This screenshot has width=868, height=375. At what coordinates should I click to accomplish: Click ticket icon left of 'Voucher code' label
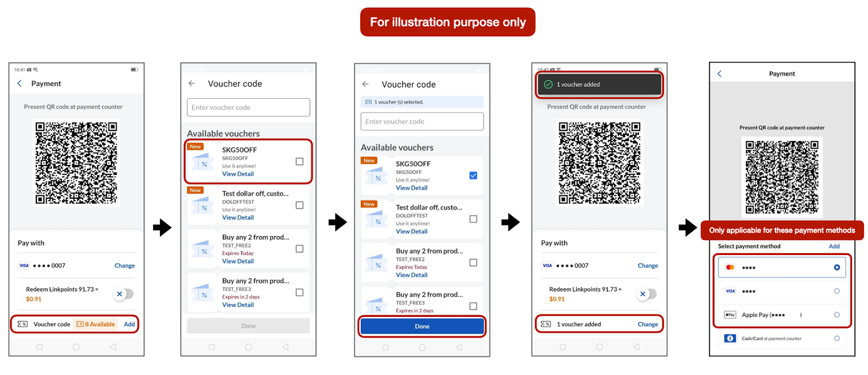23,325
